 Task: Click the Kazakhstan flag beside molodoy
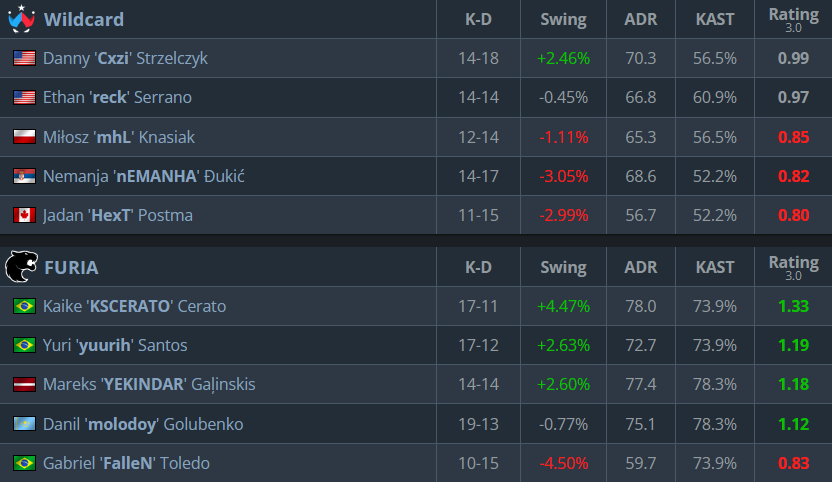24,424
